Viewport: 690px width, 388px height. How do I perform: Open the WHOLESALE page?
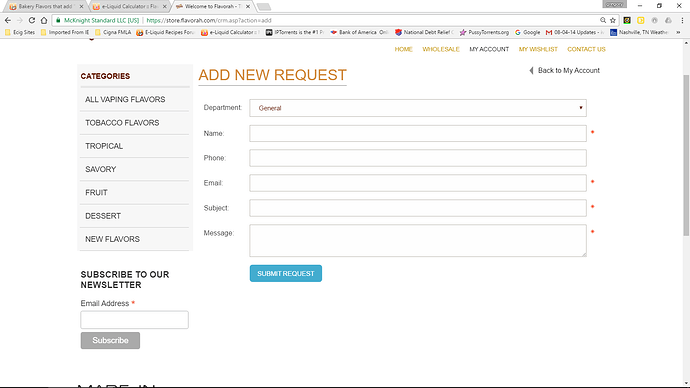tap(441, 49)
